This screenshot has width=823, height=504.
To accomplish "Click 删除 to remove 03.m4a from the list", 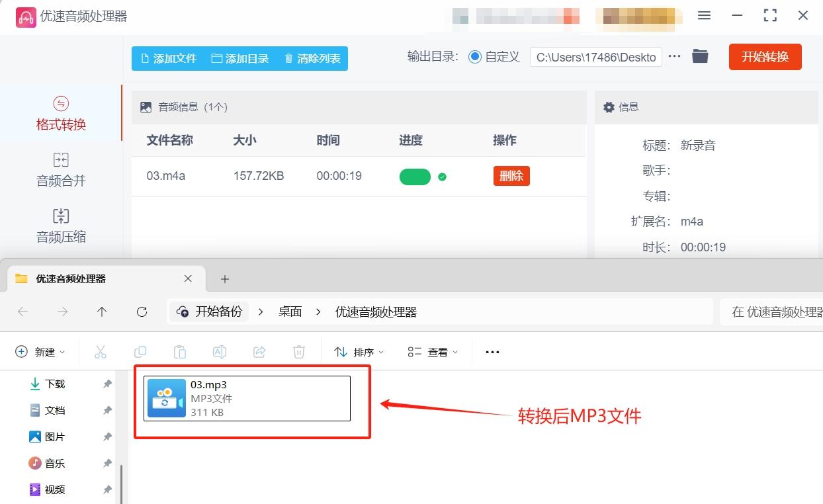I will [x=511, y=176].
